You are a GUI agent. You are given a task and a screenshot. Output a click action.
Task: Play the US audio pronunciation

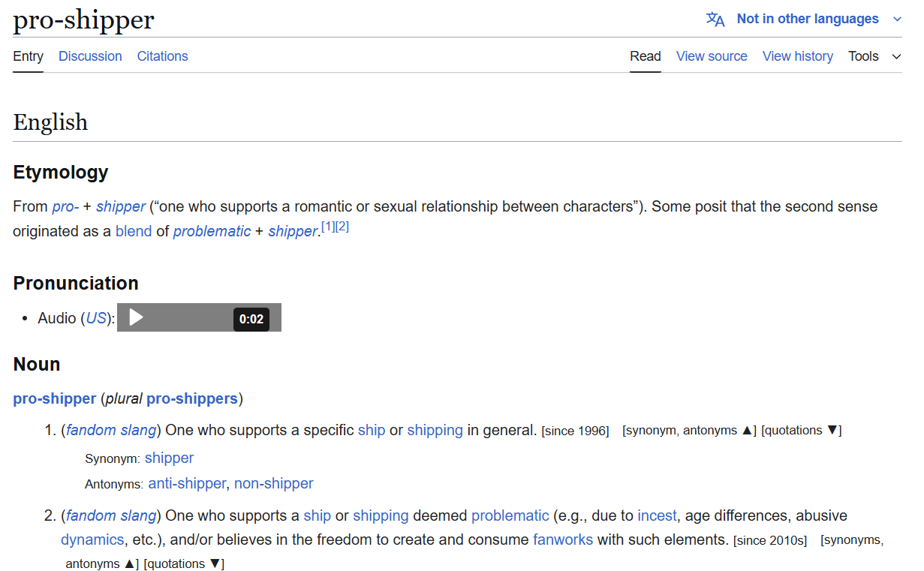point(136,317)
